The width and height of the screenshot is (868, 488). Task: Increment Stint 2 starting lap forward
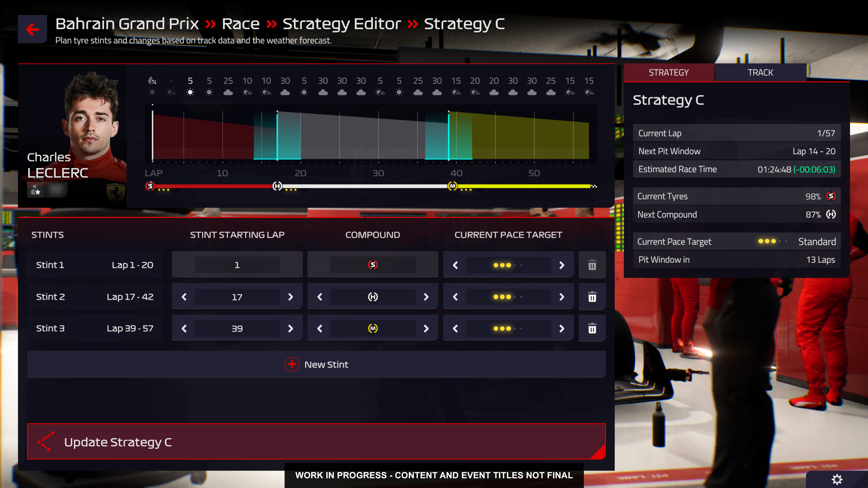pos(290,296)
